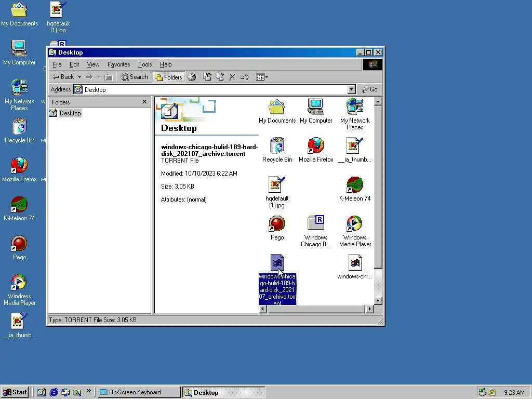Click the horizontal scrollbar left arrow
The width and height of the screenshot is (532, 399).
[x=262, y=309]
